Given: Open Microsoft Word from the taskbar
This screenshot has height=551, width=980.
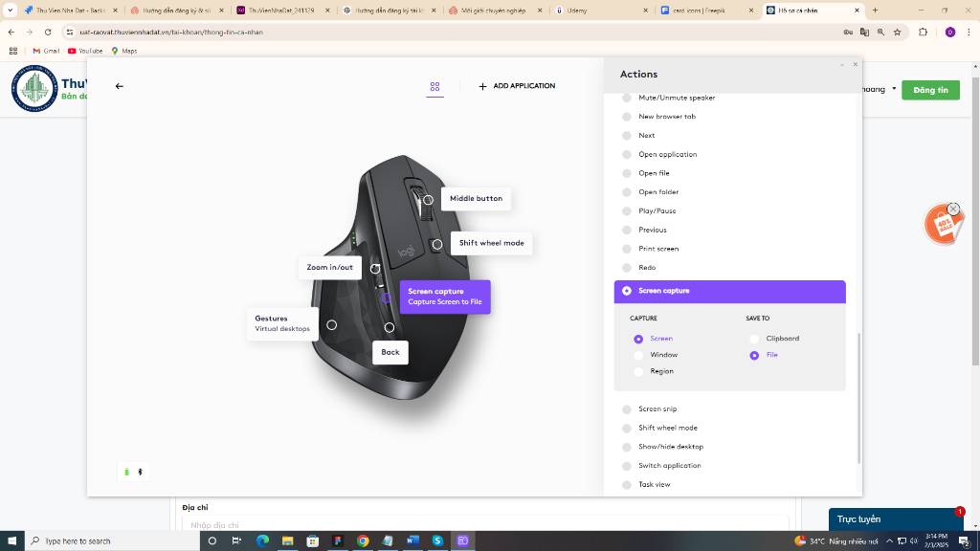Looking at the screenshot, I should 412,540.
